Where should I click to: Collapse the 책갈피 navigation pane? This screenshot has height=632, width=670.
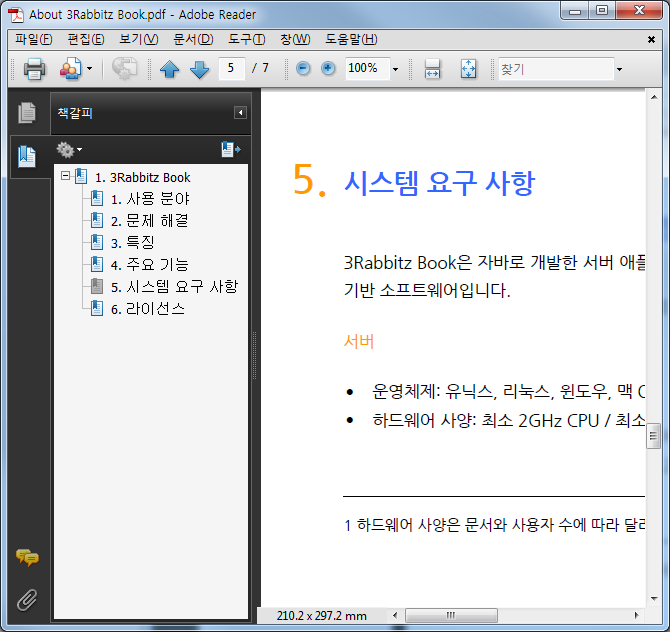tap(240, 113)
